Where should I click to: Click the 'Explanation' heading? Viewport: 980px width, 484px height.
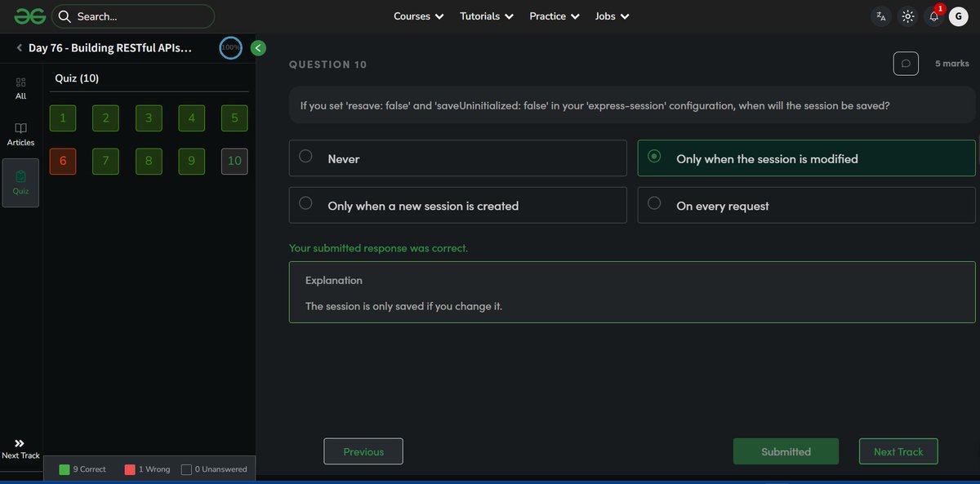[x=334, y=280]
